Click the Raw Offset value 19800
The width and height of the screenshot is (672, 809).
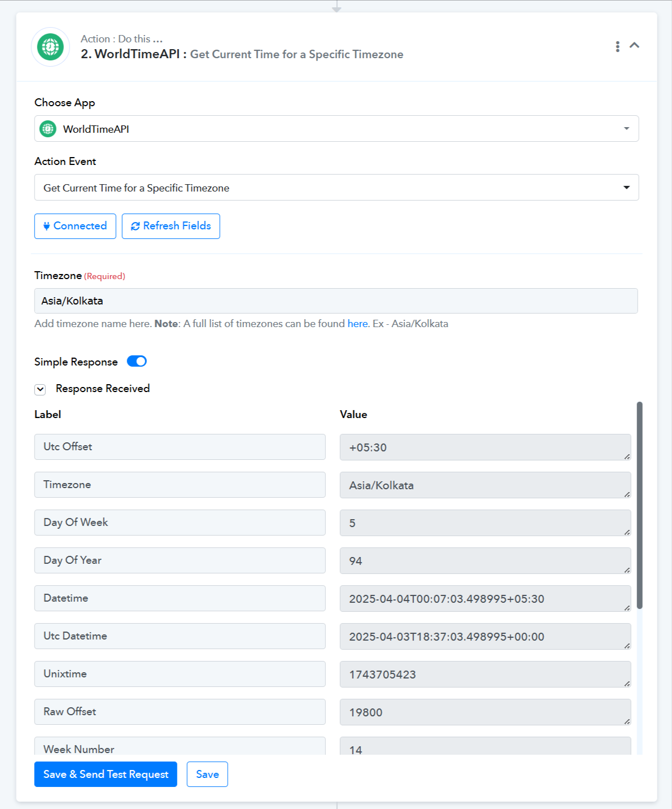pos(486,712)
